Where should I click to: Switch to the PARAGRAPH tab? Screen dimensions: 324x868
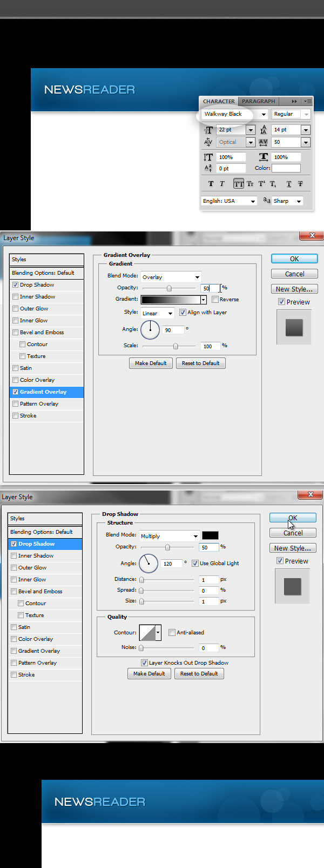258,101
